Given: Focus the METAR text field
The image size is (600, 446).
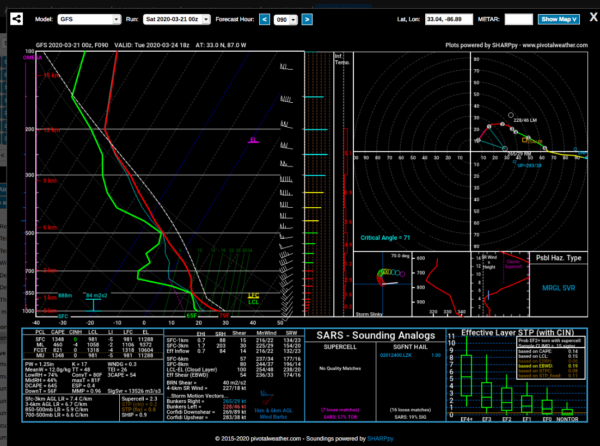Looking at the screenshot, I should tap(518, 19).
